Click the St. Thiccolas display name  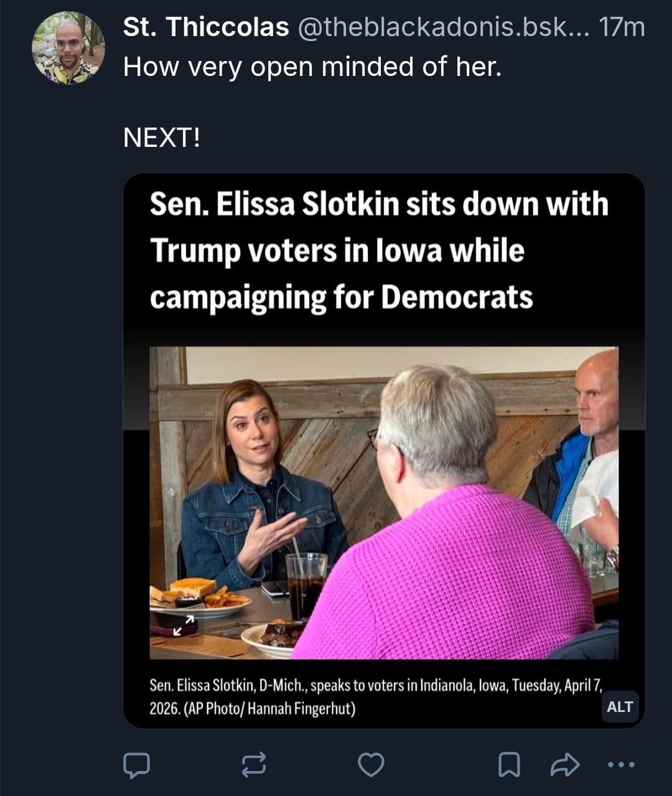click(x=206, y=27)
